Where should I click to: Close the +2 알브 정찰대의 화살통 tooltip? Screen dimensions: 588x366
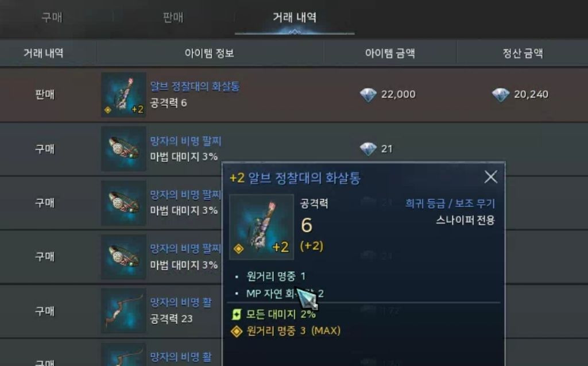(x=490, y=177)
